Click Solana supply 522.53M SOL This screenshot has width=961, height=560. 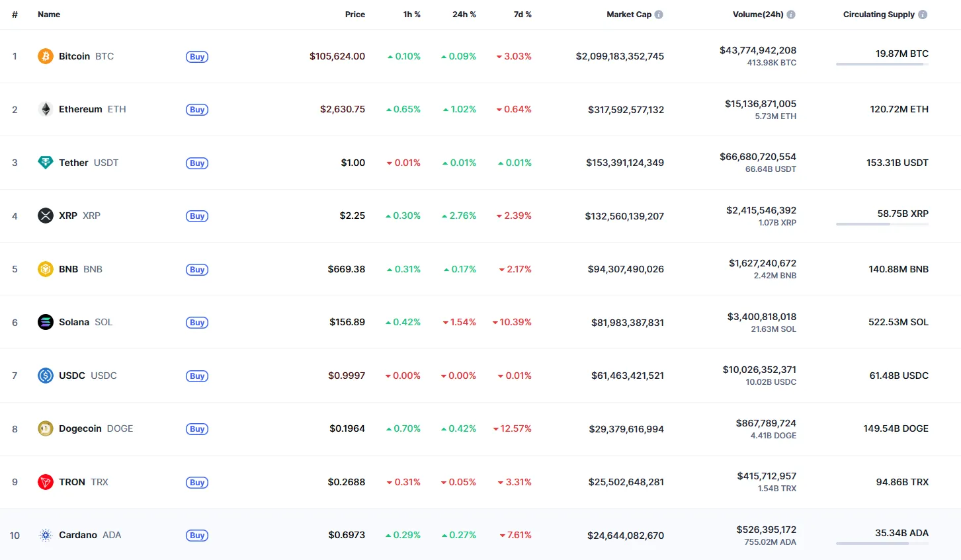click(x=898, y=322)
